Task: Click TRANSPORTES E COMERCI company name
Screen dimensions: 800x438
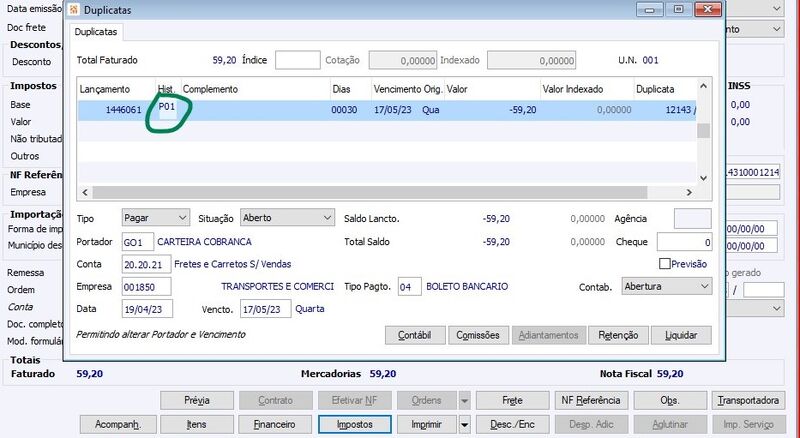Action: (x=278, y=286)
